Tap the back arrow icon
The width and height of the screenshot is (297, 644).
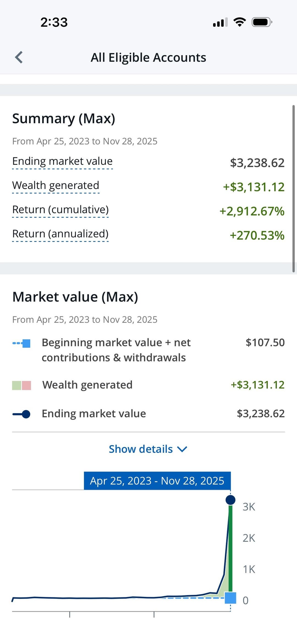[19, 57]
